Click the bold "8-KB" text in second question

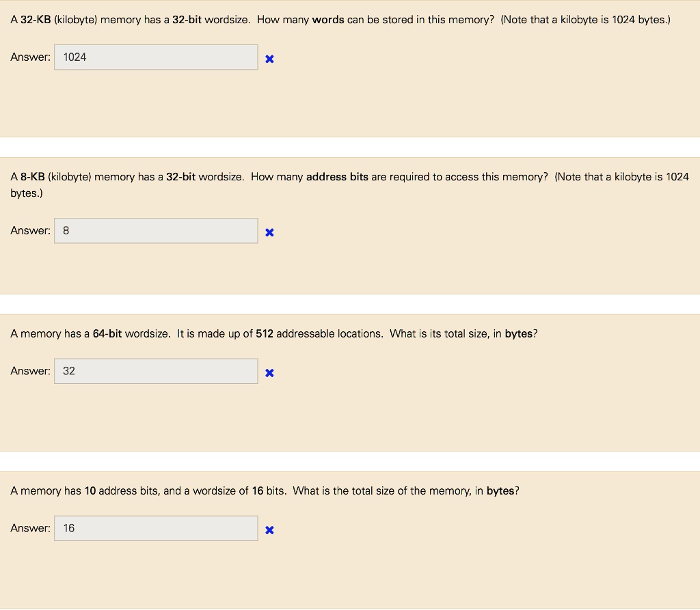click(33, 177)
